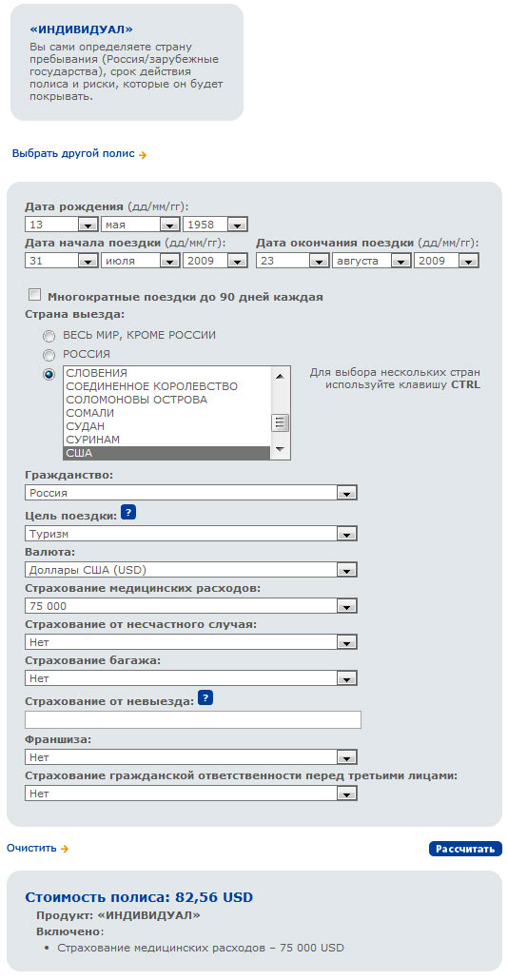Viewport: 508px width, 980px height.
Task: Open medical expenses dropdown showing 75 000
Action: (191, 606)
